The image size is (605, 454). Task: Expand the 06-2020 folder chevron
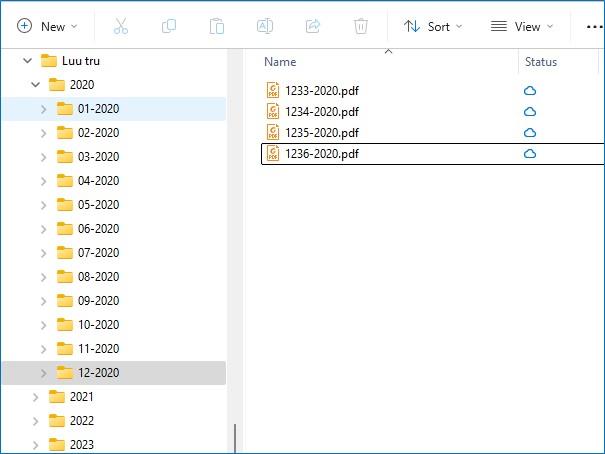click(x=43, y=229)
